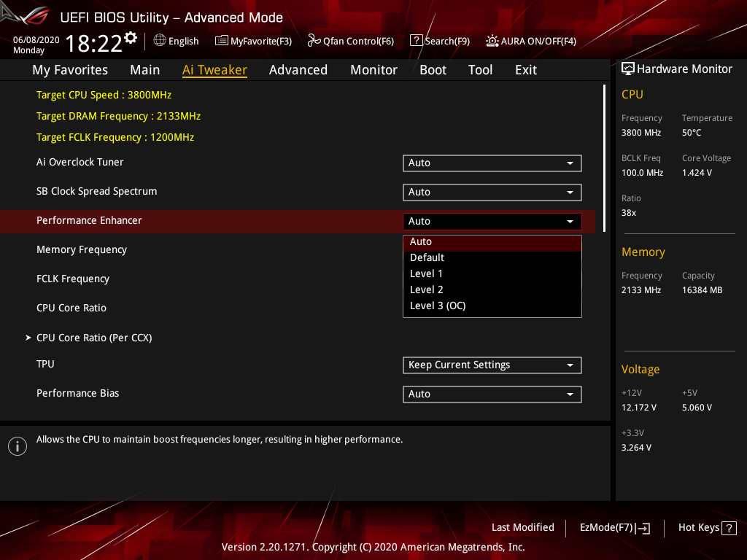Click the CPU temperature 50°C value
This screenshot has height=560, width=747.
tap(692, 133)
